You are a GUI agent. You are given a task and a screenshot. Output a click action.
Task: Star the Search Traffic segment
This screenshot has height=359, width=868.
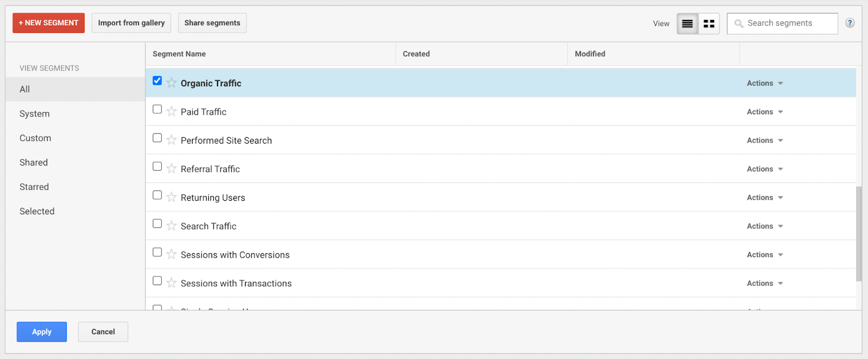[171, 226]
